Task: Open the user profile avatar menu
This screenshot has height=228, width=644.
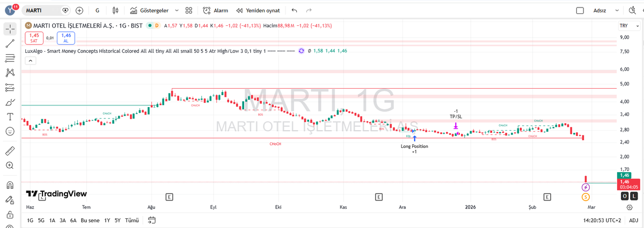Action: [x=10, y=10]
